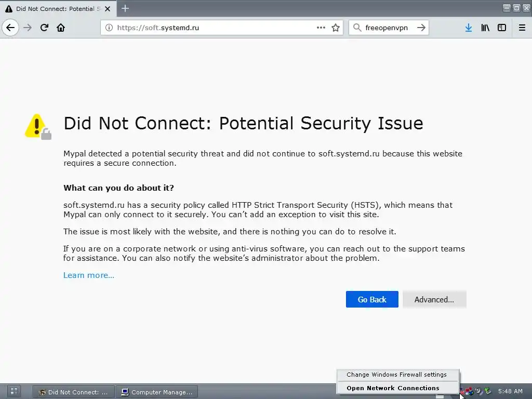The width and height of the screenshot is (532, 399).
Task: Go to the browser home page
Action: tap(61, 28)
